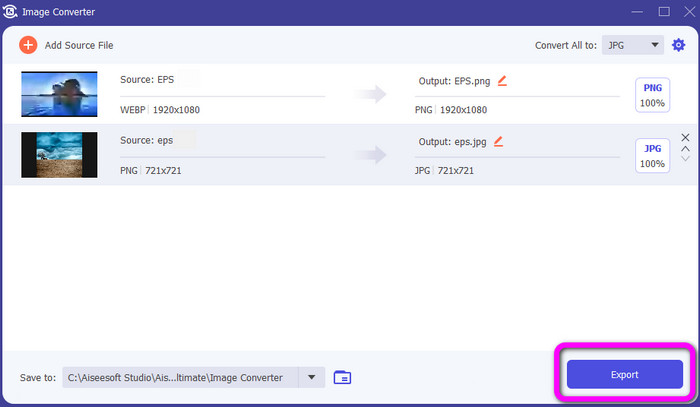Rename eps.jpg output via pencil icon
Image resolution: width=700 pixels, height=407 pixels.
[x=496, y=142]
